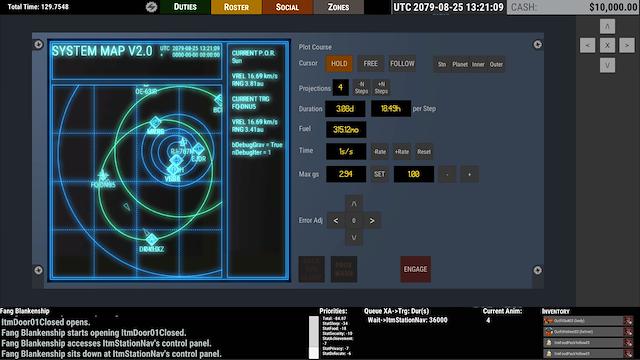
Task: Lower time with -Rate button
Action: pyautogui.click(x=380, y=152)
